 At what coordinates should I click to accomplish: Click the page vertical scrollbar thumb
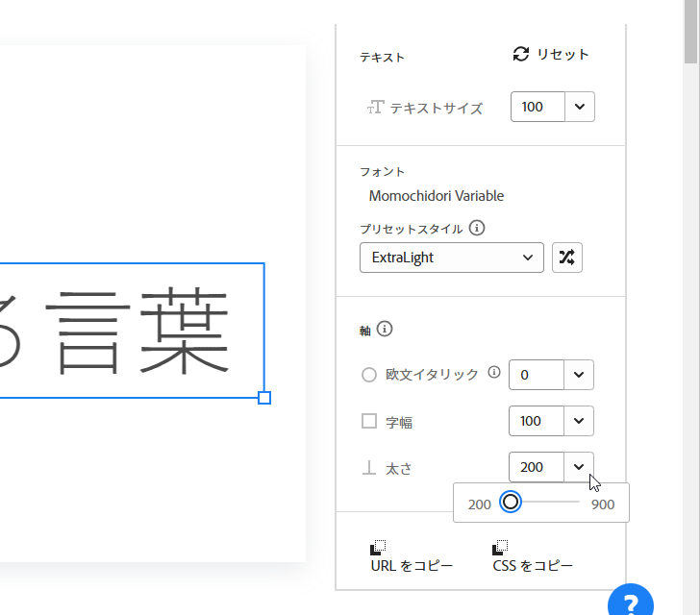(x=691, y=32)
